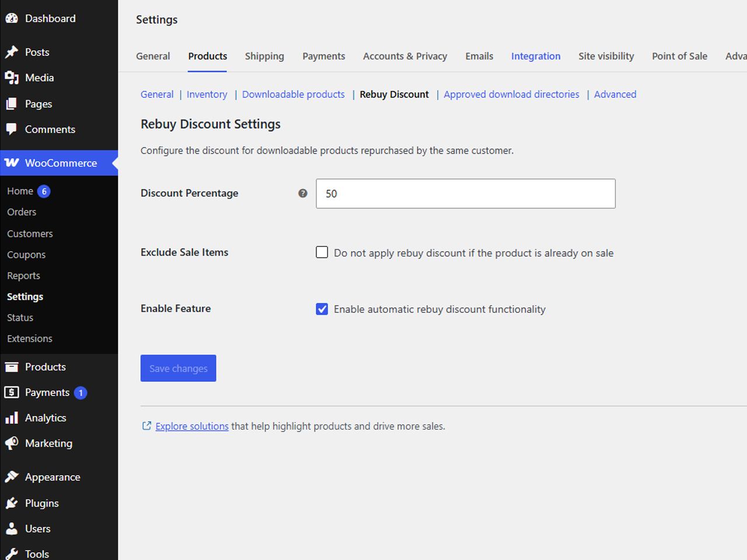Click the external link icon before Explore solutions

[x=147, y=426]
